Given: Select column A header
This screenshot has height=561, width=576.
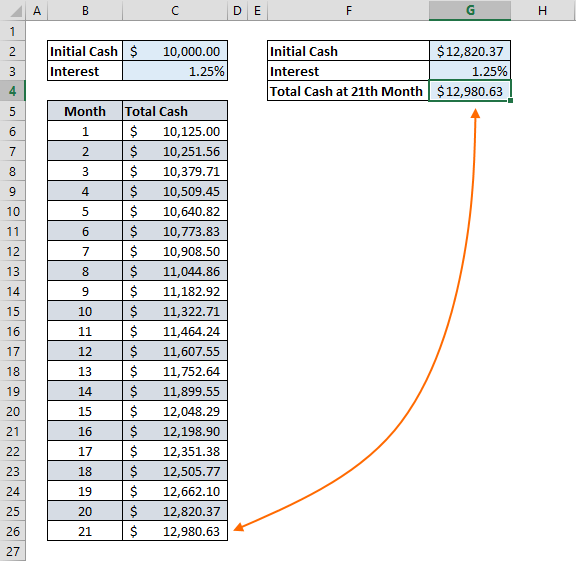Looking at the screenshot, I should coord(37,11).
